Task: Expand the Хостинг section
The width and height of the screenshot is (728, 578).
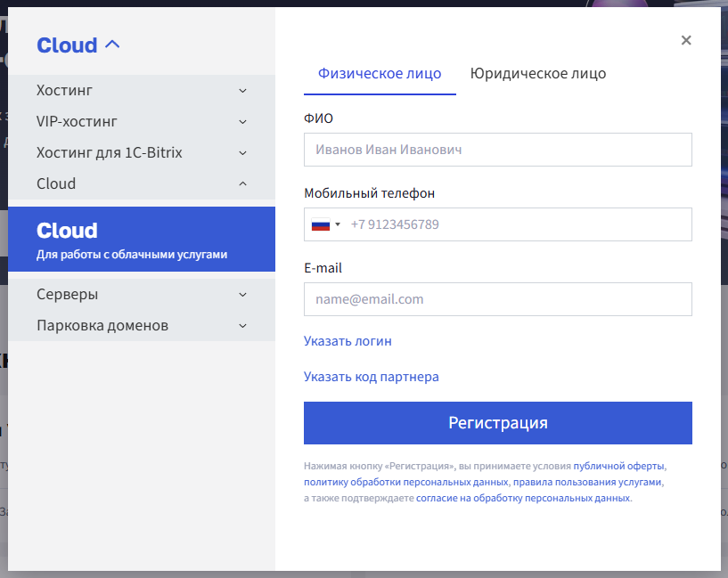Action: 242,91
